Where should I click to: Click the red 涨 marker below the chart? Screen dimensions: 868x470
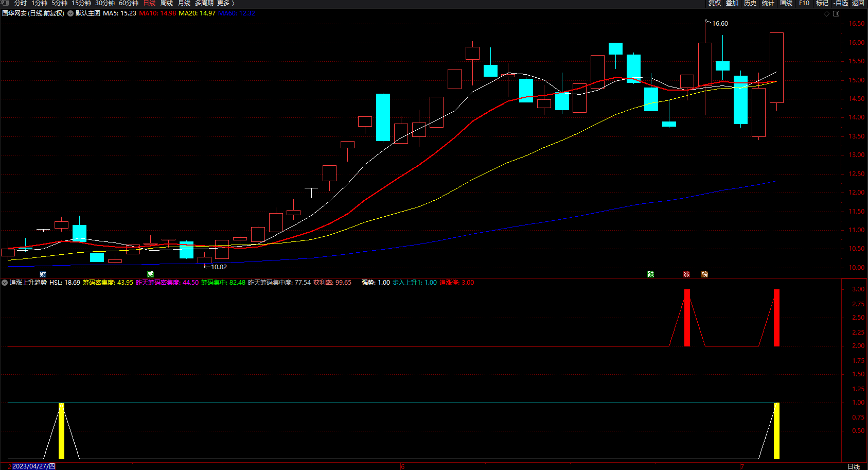click(686, 274)
